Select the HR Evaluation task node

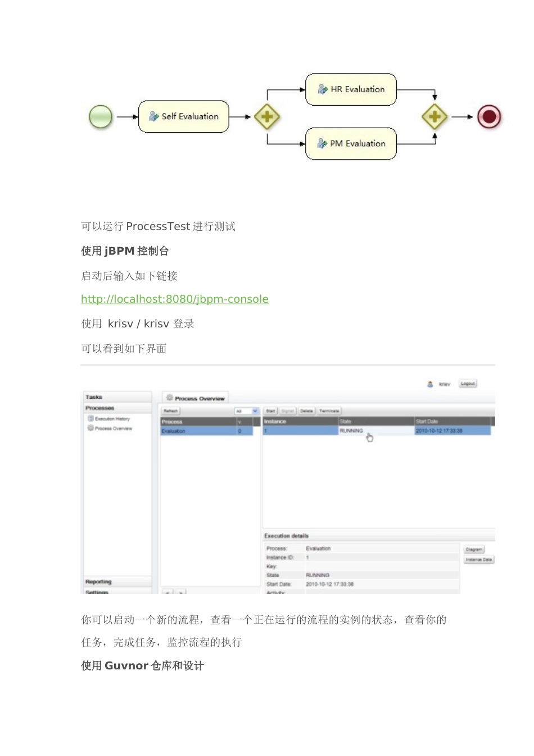pos(351,89)
